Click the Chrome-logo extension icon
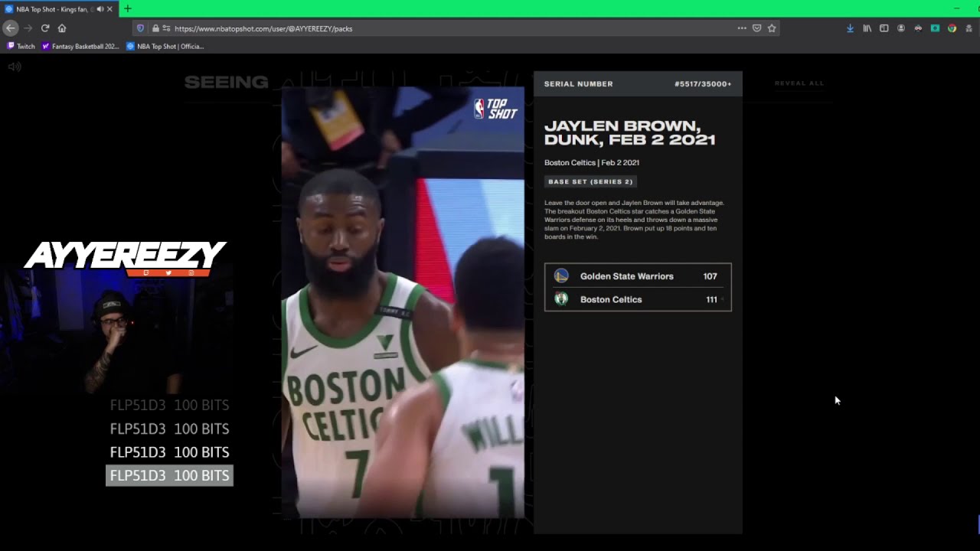The height and width of the screenshot is (551, 980). coord(952,28)
